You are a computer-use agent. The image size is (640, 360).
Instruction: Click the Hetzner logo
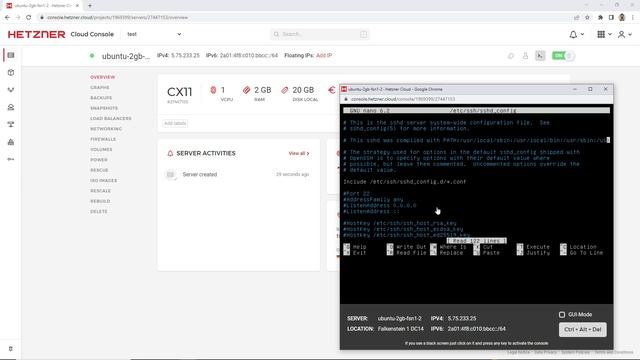pyautogui.click(x=36, y=34)
